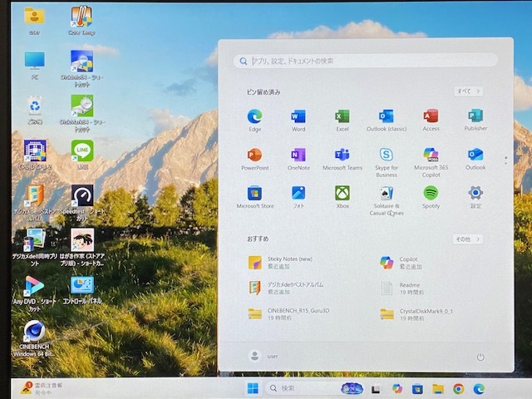Open Microsoft Store from pinned apps
This screenshot has height=399, width=532.
click(x=255, y=197)
